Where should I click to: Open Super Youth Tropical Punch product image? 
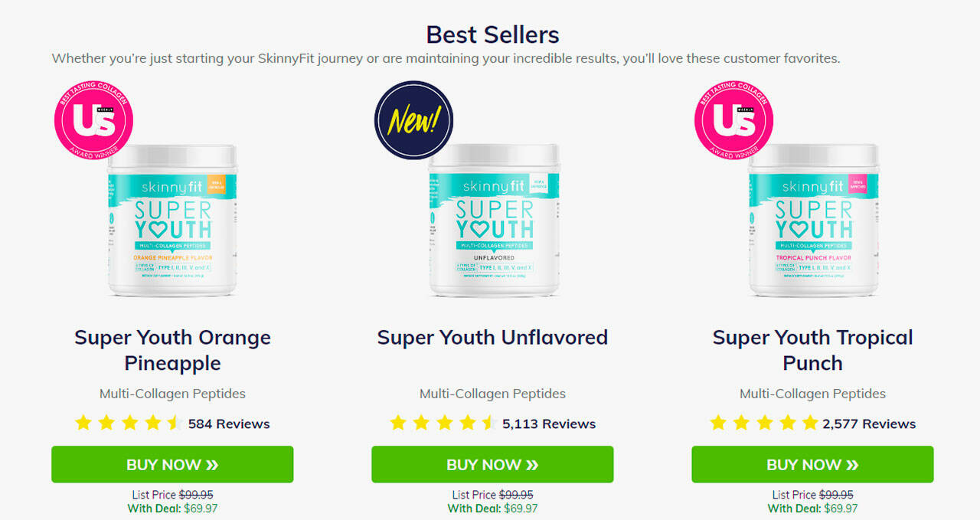812,222
